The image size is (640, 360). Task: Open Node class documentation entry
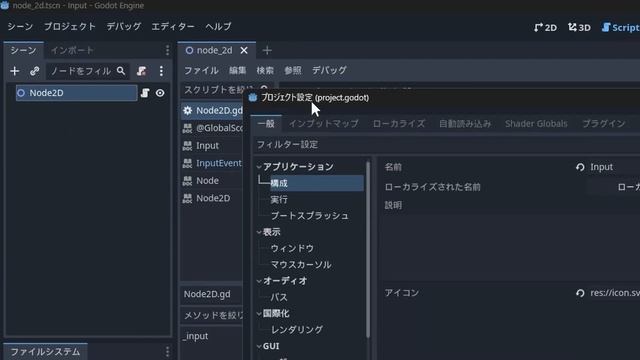tap(212, 180)
